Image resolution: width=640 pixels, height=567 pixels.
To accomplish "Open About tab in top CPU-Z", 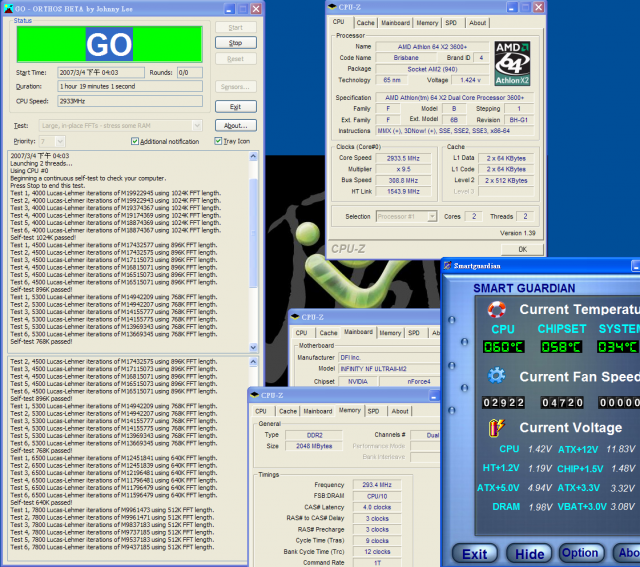I will pos(477,23).
